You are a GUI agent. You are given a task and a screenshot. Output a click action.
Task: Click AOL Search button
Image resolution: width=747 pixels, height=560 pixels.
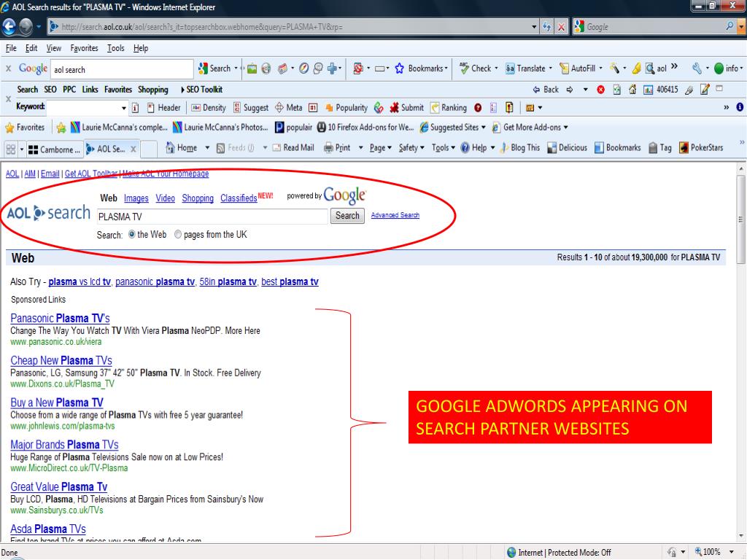(x=347, y=216)
